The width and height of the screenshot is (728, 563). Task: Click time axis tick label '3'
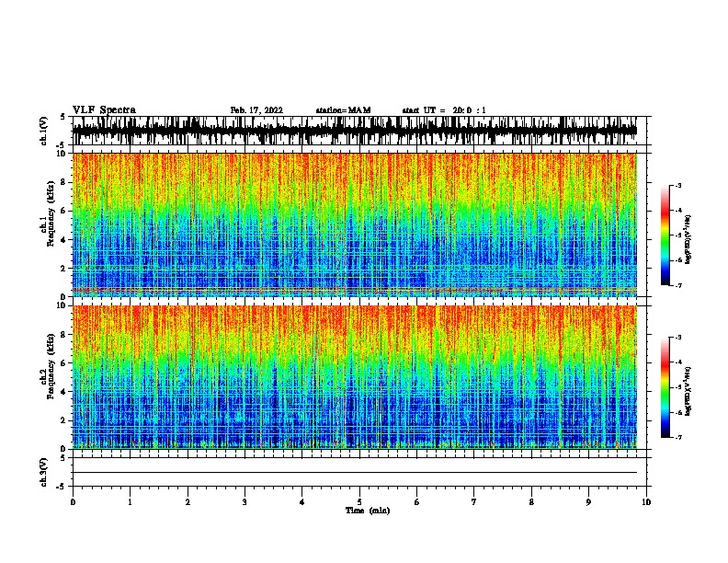pos(245,502)
